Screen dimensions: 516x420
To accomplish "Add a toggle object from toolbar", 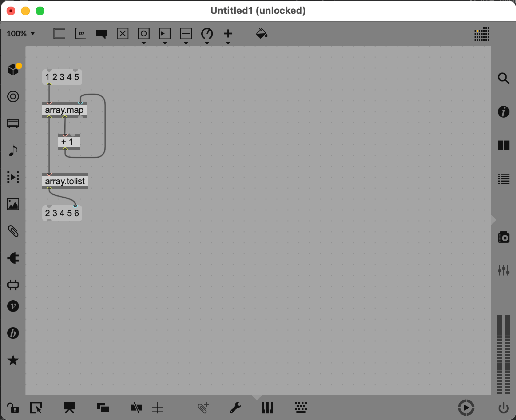I will pos(123,33).
